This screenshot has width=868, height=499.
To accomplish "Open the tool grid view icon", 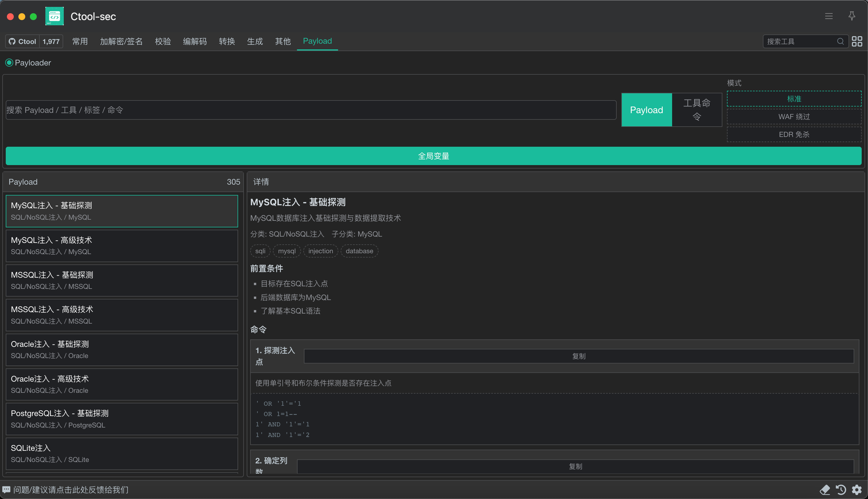I will click(x=857, y=41).
